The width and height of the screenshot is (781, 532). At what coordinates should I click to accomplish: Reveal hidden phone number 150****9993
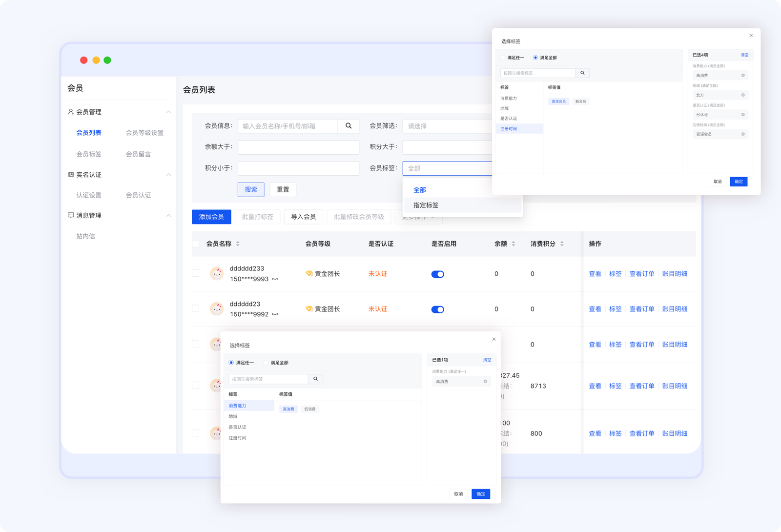pyautogui.click(x=275, y=279)
